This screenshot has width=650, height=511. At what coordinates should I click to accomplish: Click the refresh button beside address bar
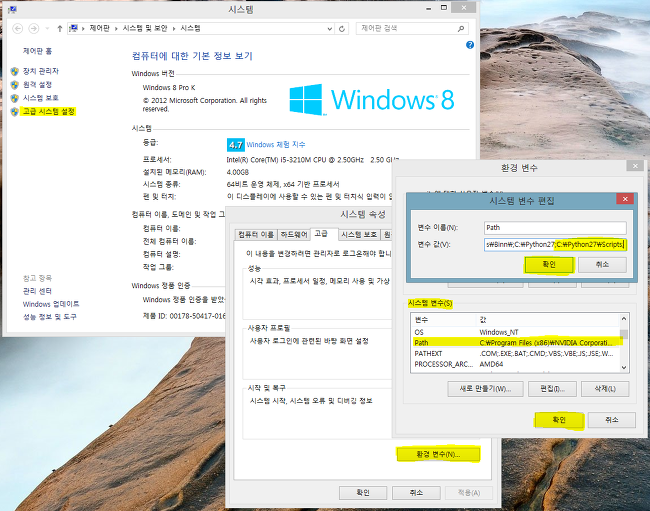coord(342,29)
